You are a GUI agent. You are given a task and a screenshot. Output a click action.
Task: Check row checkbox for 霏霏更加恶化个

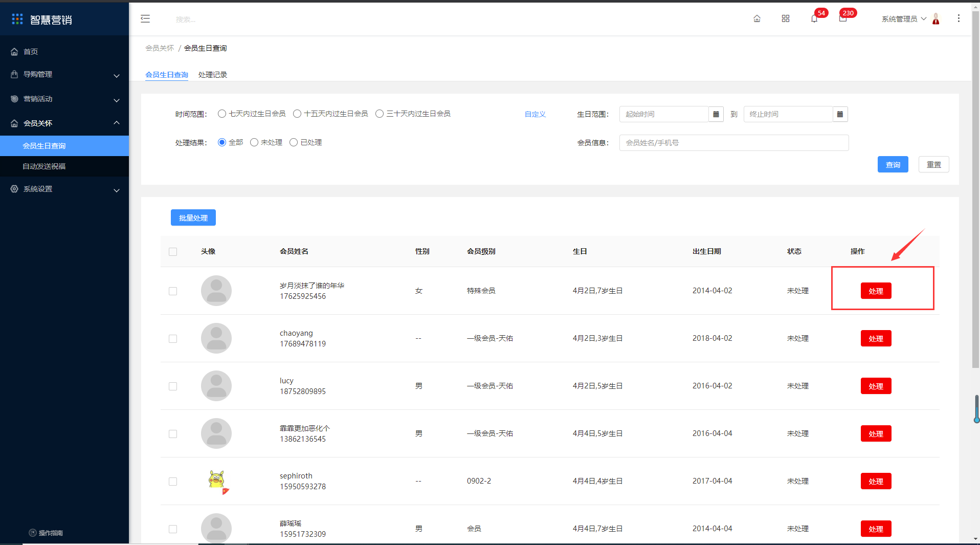[173, 434]
